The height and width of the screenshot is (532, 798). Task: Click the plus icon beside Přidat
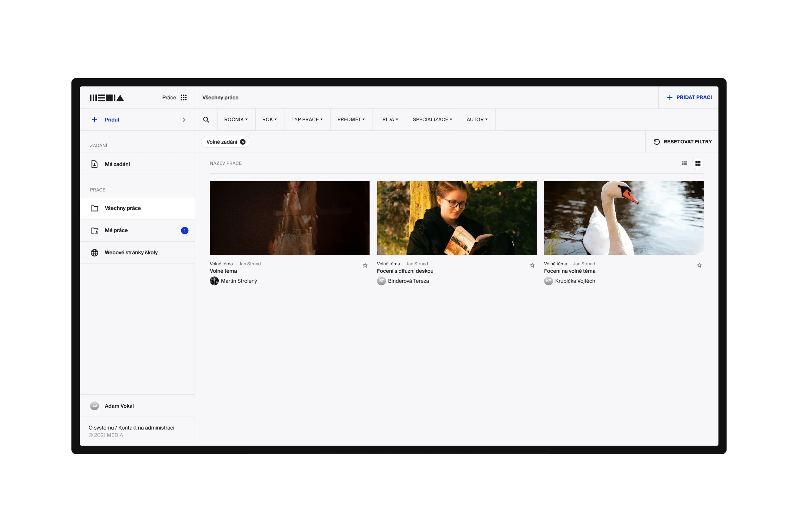(x=94, y=119)
